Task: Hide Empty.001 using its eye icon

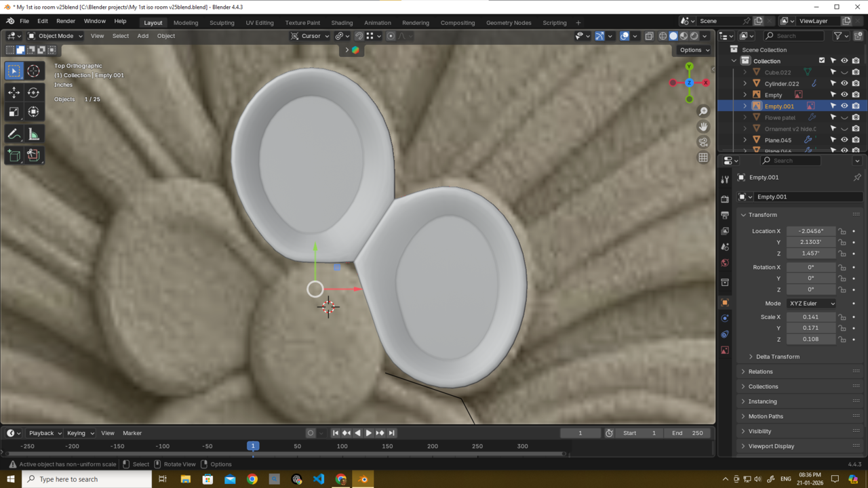Action: coord(844,106)
